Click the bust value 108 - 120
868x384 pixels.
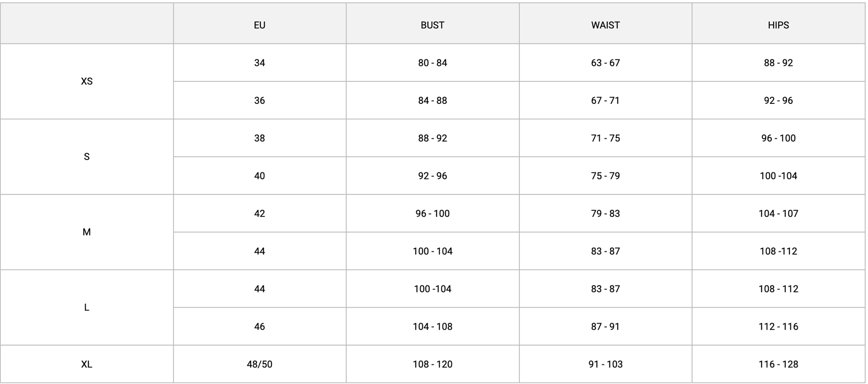[x=432, y=364]
